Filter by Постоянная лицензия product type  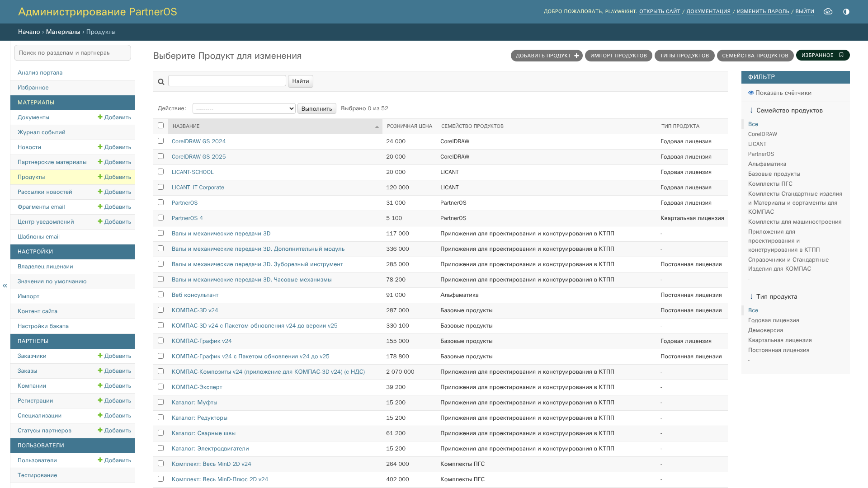(x=778, y=350)
